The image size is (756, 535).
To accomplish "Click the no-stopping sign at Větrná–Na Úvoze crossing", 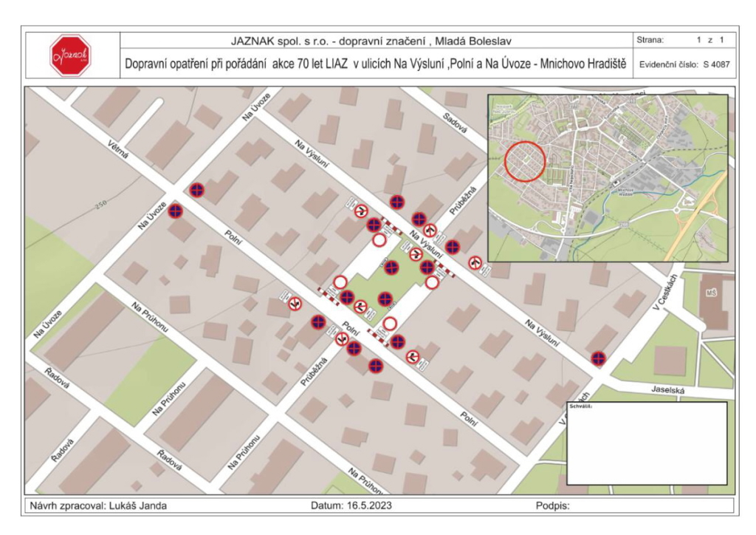I will point(196,191).
